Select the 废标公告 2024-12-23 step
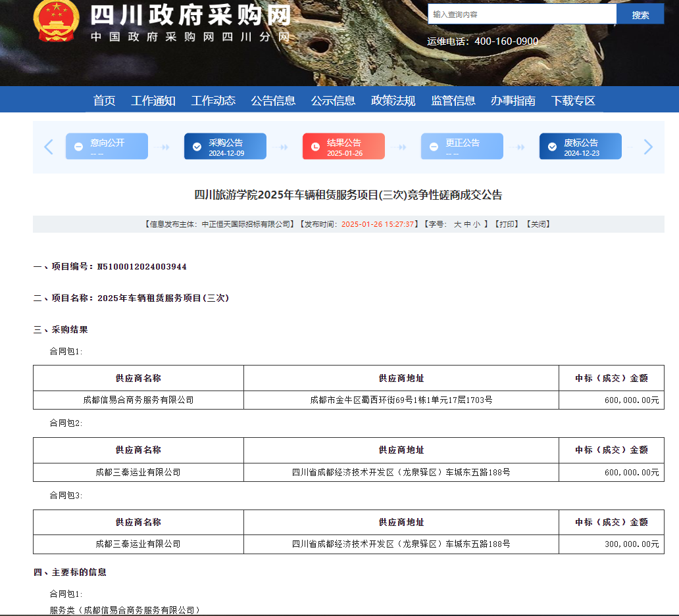This screenshot has width=679, height=616. click(580, 146)
